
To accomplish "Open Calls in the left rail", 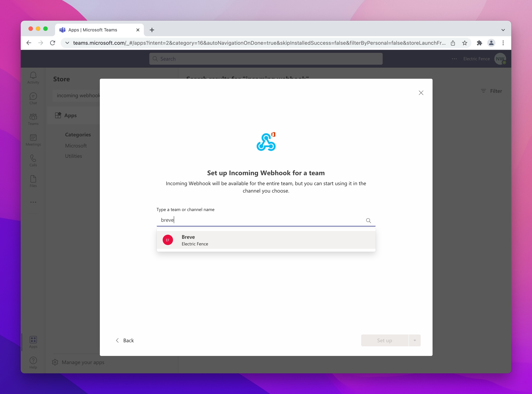I will pyautogui.click(x=33, y=161).
